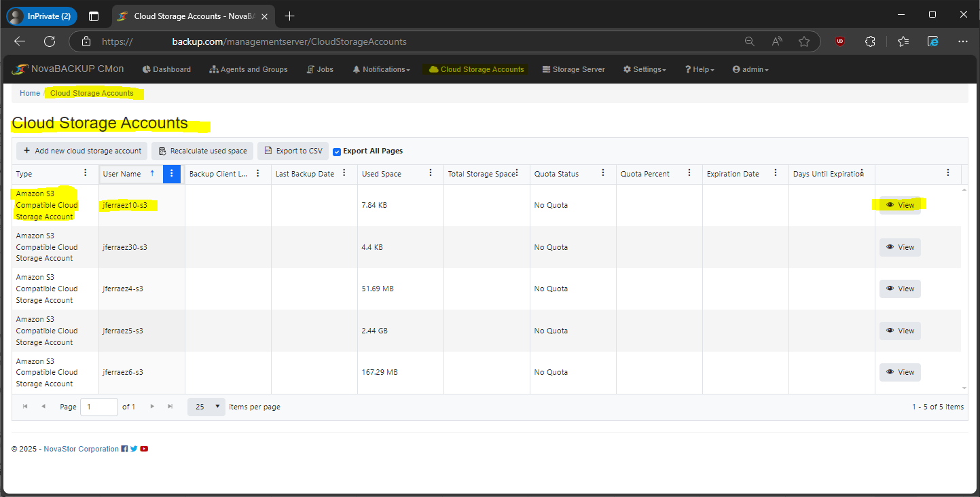
Task: Open Used Space column options menu
Action: click(430, 173)
